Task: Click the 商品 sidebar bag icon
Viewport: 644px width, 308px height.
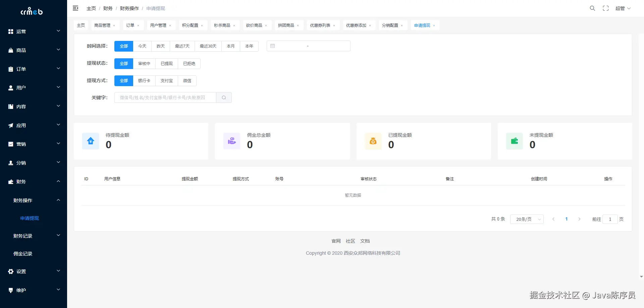Action: pos(11,50)
